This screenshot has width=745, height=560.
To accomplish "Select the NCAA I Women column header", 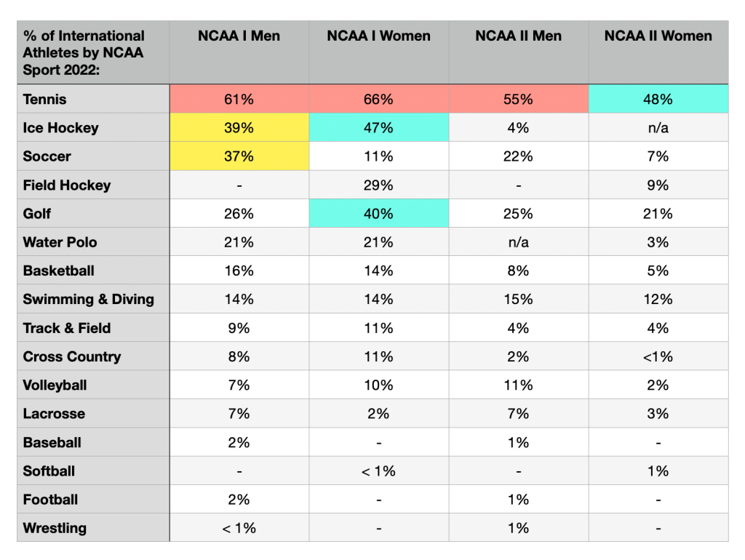I will click(378, 36).
